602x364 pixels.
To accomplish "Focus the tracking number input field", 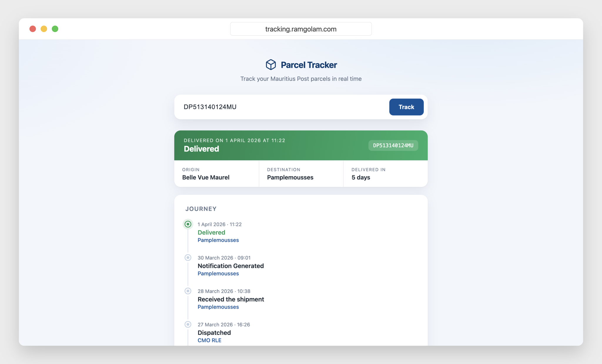I will click(x=282, y=107).
